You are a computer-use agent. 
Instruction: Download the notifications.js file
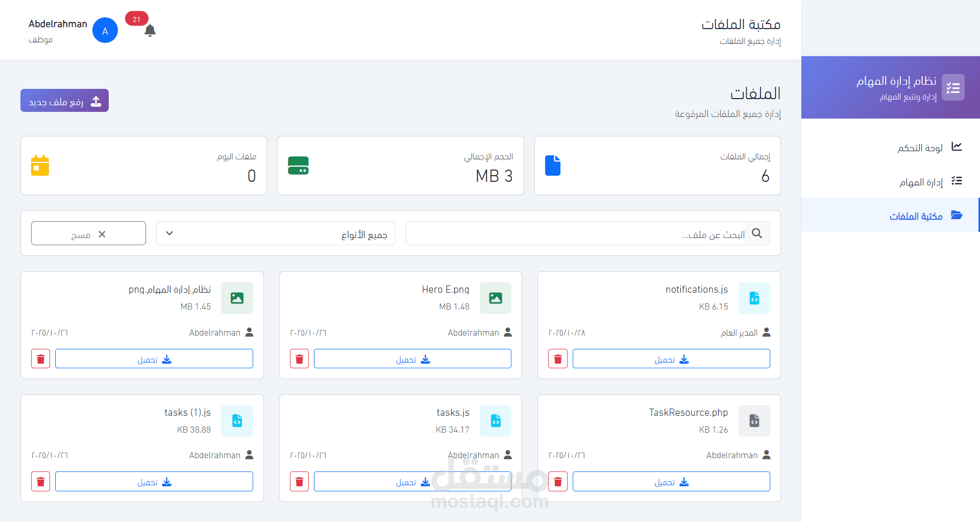[x=671, y=359]
